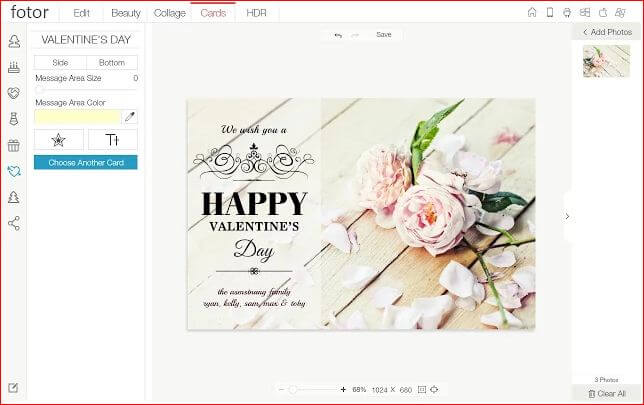Click the fotor logo
This screenshot has height=405, width=644.
(30, 12)
